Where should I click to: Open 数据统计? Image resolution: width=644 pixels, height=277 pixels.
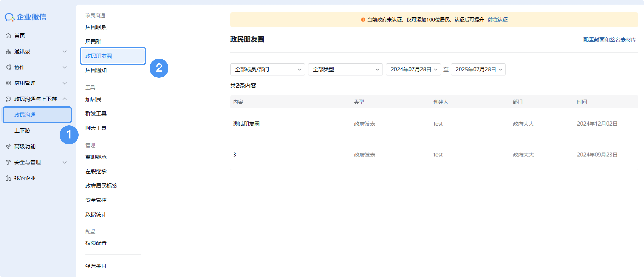coord(96,214)
